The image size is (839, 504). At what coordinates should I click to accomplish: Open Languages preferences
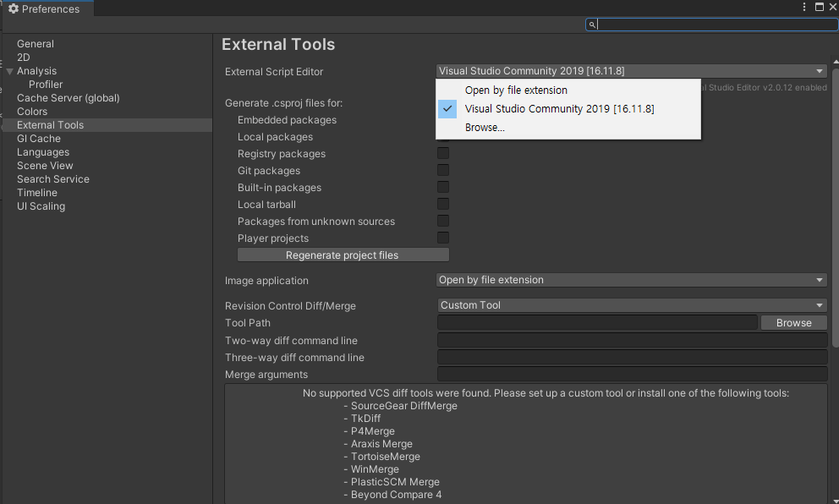[43, 152]
